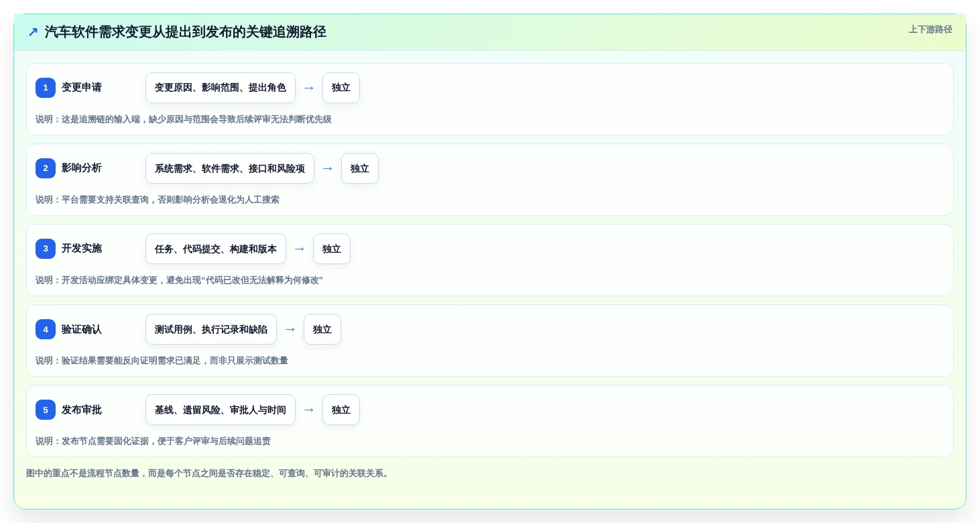Click the 变更申请 step label
Viewport: 980px width, 523px height.
(x=82, y=88)
